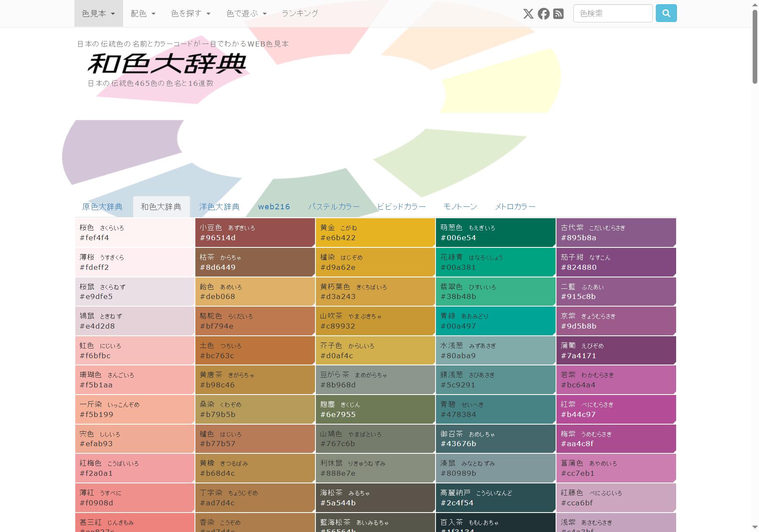This screenshot has width=759, height=532.
Task: Select the 萌葱色 #006e54 swatch
Action: pos(496,233)
